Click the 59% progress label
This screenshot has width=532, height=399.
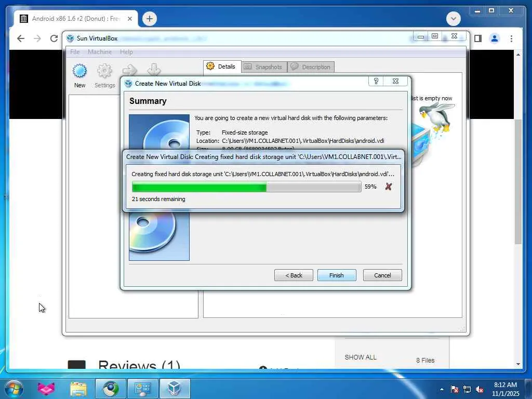[370, 187]
